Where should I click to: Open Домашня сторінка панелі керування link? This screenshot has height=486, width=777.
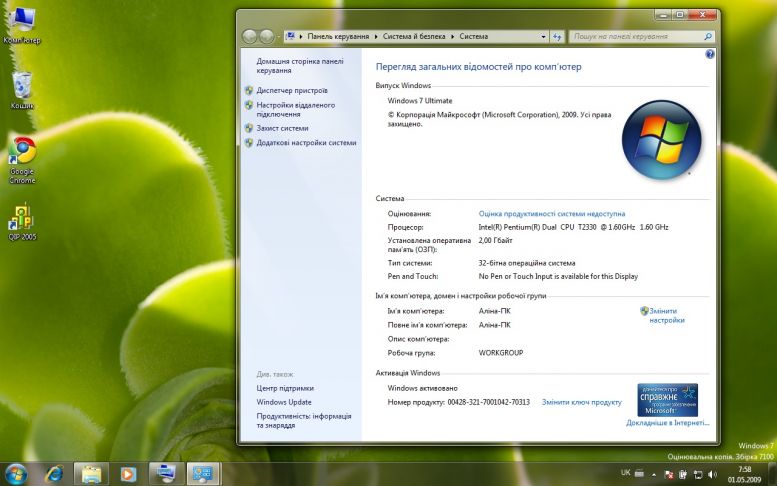click(300, 66)
